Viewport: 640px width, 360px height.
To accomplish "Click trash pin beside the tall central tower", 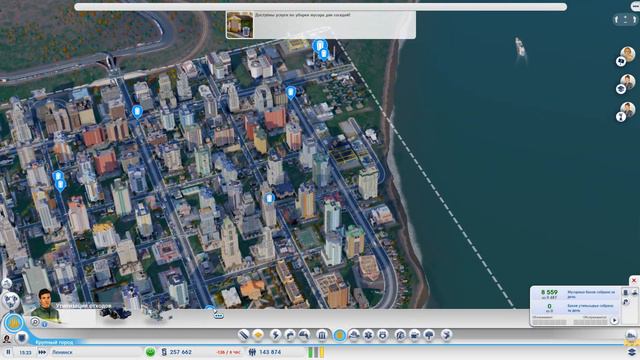I will point(269,199).
